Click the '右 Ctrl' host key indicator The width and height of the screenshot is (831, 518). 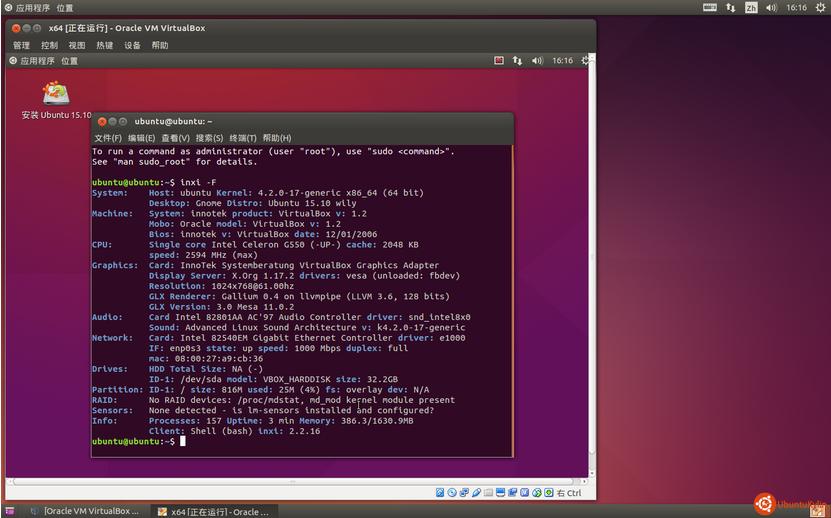(569, 493)
